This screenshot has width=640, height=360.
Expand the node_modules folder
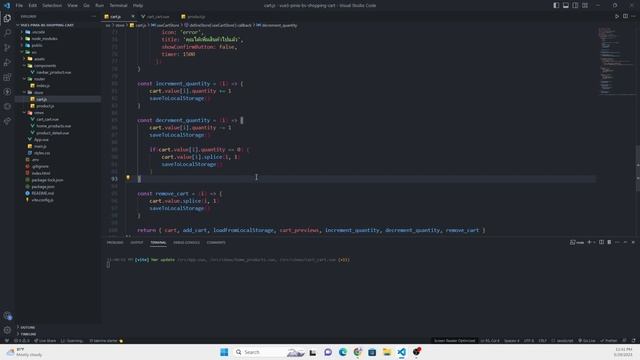click(x=44, y=38)
